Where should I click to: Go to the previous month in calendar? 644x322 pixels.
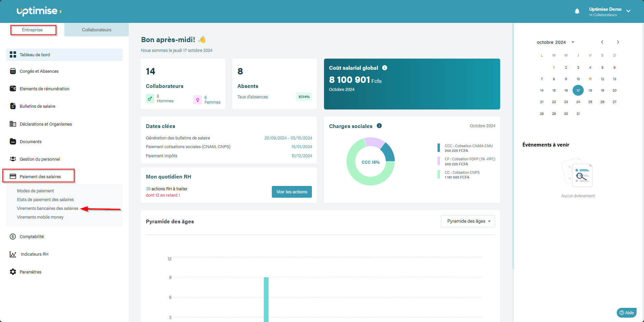602,42
